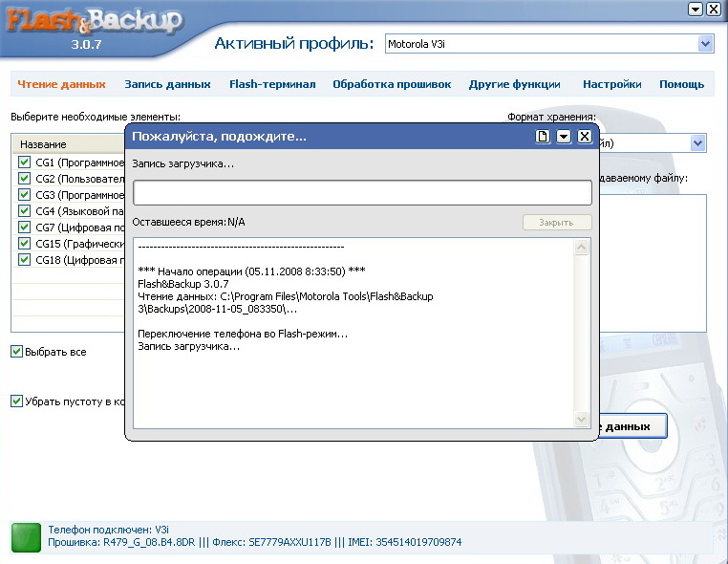Screen dimensions: 728x564
Task: Click the copy log icon in dialog title bar
Action: click(543, 137)
